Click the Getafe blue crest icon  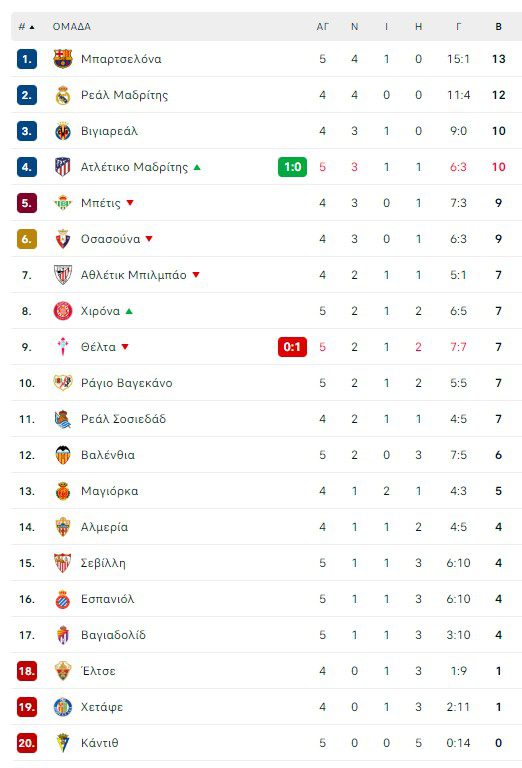coord(63,707)
